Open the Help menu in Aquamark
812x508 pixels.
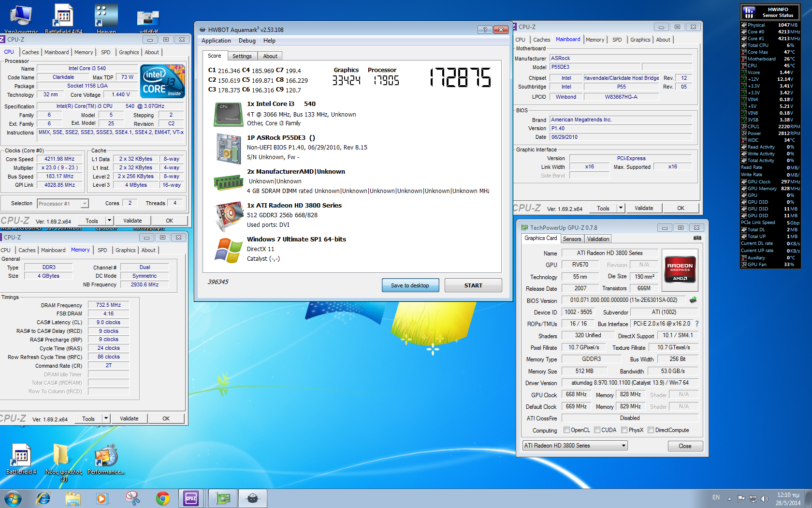269,41
